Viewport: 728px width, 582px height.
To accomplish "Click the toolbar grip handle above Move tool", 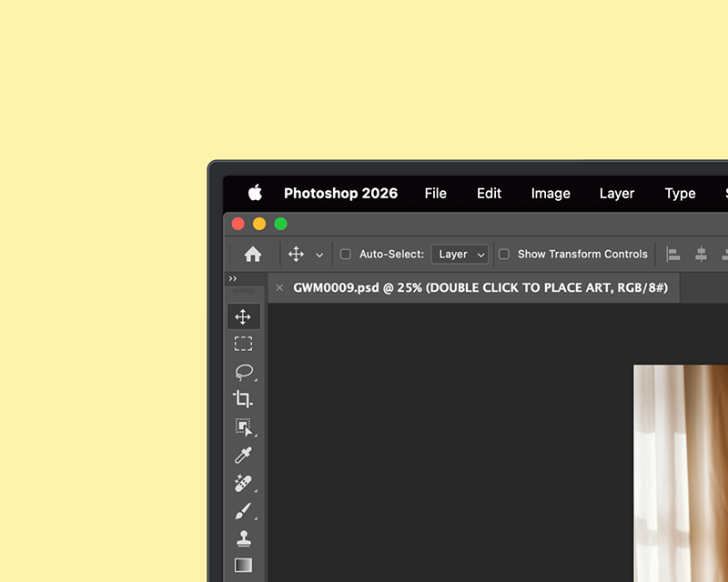I will [x=243, y=291].
